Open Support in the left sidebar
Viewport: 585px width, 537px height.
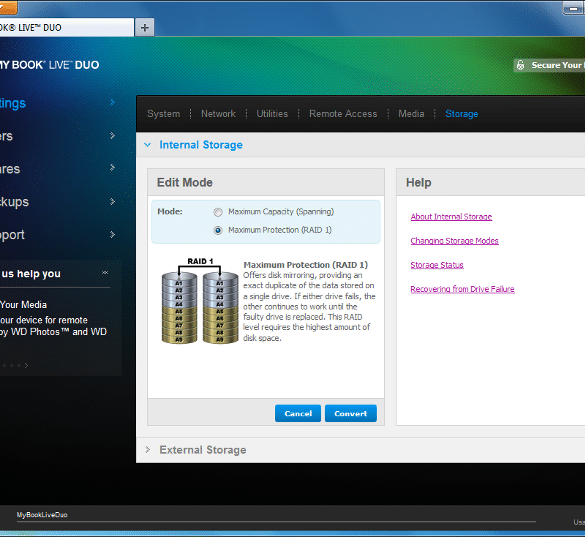pyautogui.click(x=12, y=235)
